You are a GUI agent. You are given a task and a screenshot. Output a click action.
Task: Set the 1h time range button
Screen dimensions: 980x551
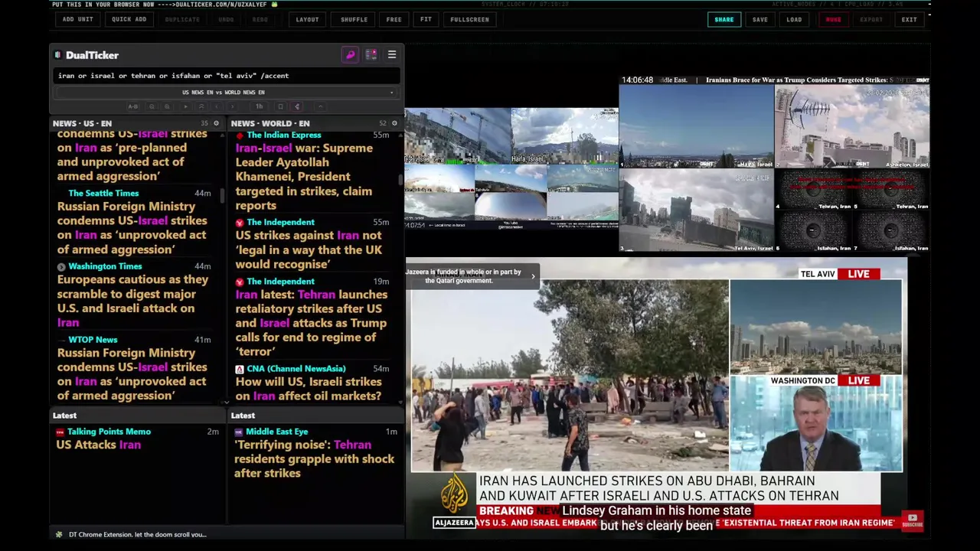260,106
